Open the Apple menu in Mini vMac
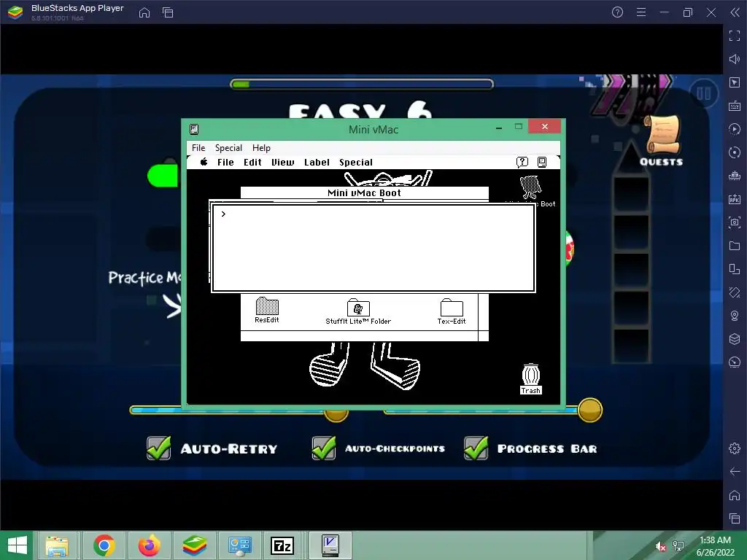The width and height of the screenshot is (747, 560). click(x=204, y=162)
